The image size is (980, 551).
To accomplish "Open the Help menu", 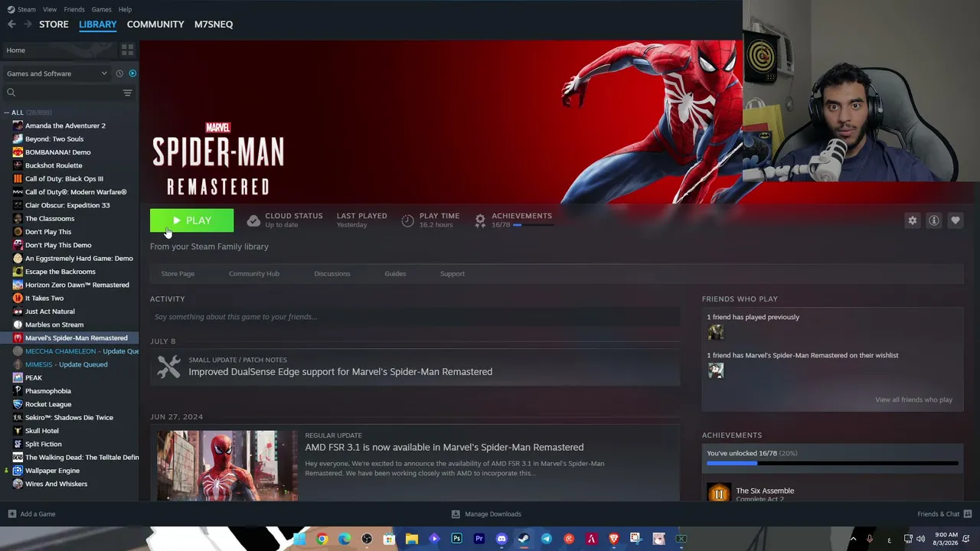I will pos(125,9).
